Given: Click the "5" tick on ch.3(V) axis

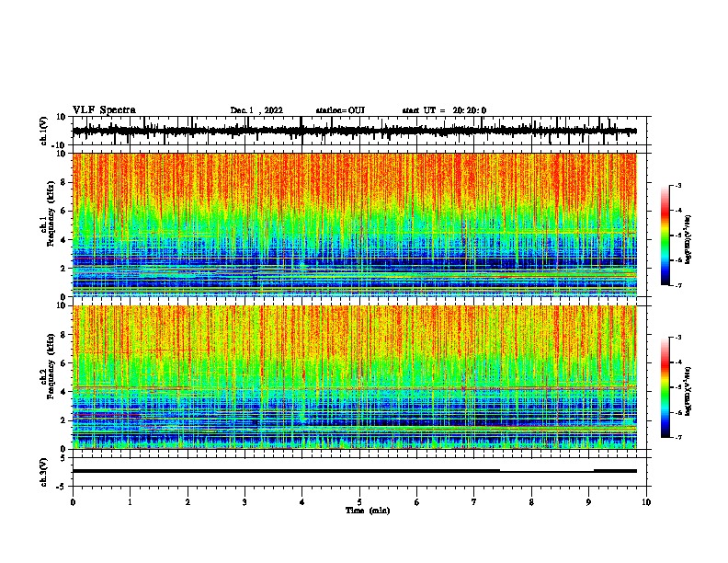Looking at the screenshot, I should [63, 458].
